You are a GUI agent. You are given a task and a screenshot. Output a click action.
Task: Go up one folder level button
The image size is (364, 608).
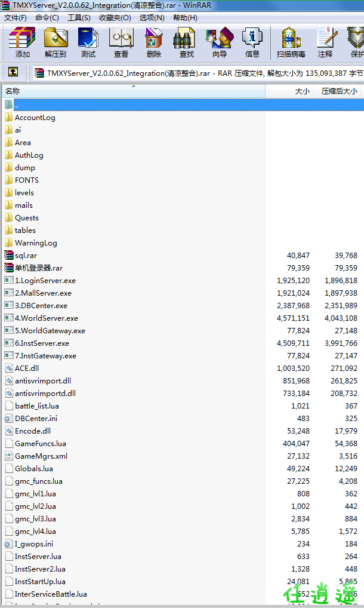pos(13,72)
